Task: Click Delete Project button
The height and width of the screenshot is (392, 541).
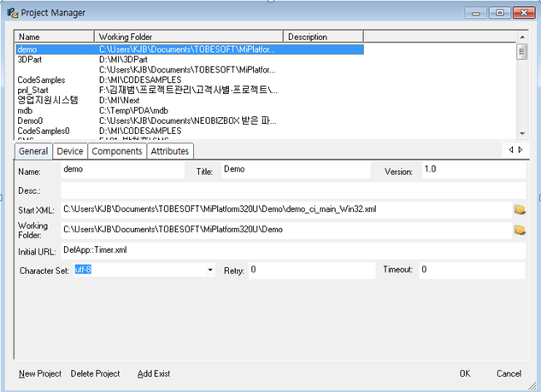Action: pyautogui.click(x=95, y=374)
